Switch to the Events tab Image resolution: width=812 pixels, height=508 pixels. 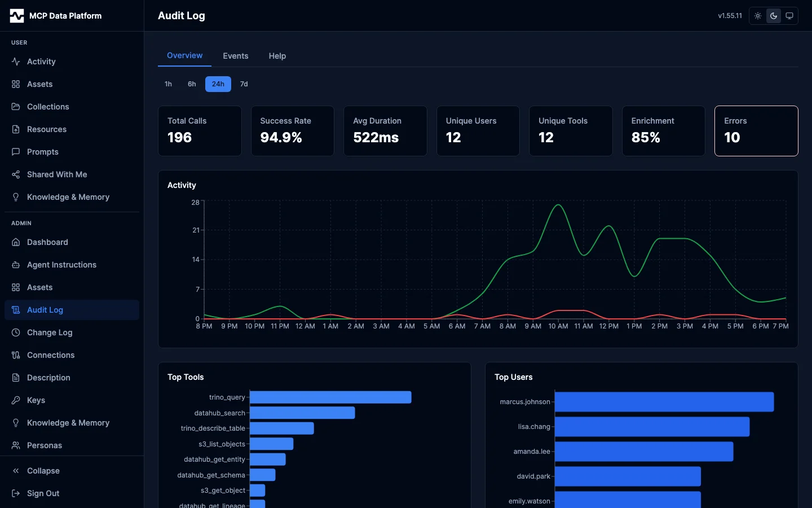[x=236, y=56]
